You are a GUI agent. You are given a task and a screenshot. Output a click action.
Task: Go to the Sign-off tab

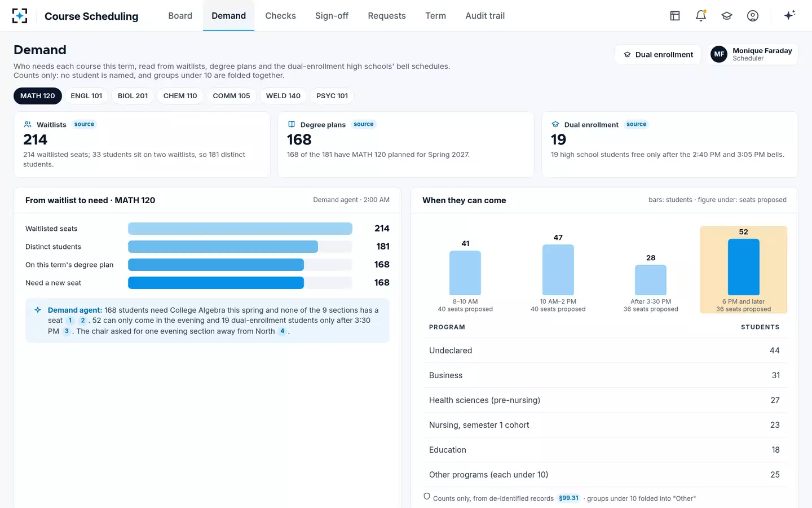click(332, 16)
